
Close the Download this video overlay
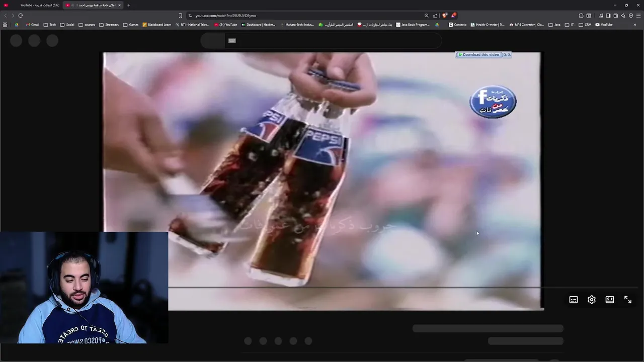[x=509, y=54]
